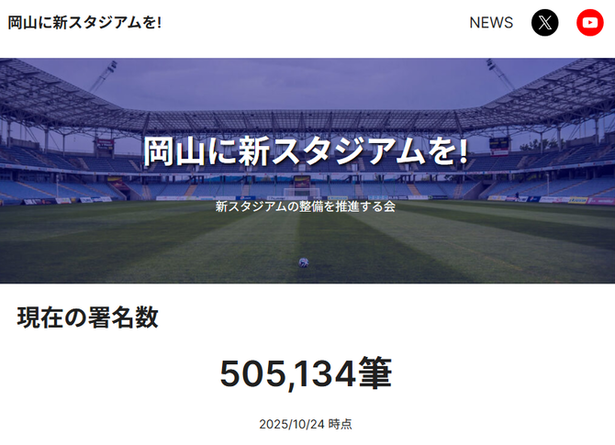Click the goal net in the stadium photo

click(x=301, y=192)
